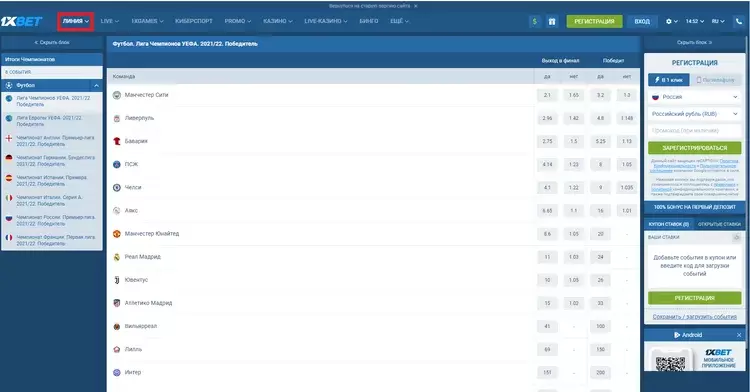Screen dimensions: 750x392
Task: Switch to КУПОН СТАВОК tab
Action: (668, 224)
